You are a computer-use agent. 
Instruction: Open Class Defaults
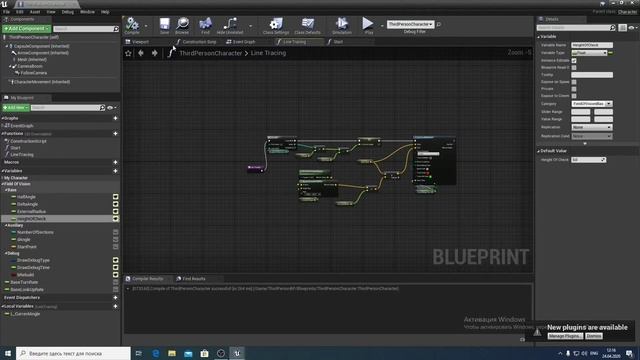(x=307, y=25)
